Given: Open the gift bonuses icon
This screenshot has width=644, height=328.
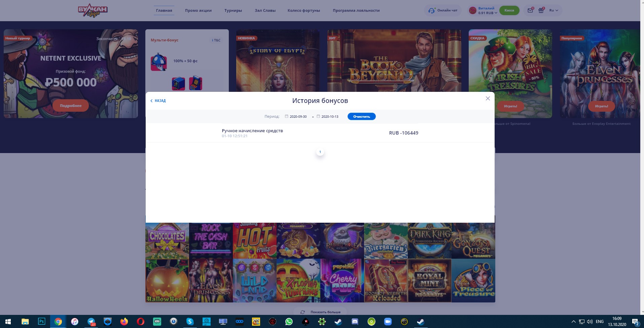Looking at the screenshot, I should (x=541, y=10).
